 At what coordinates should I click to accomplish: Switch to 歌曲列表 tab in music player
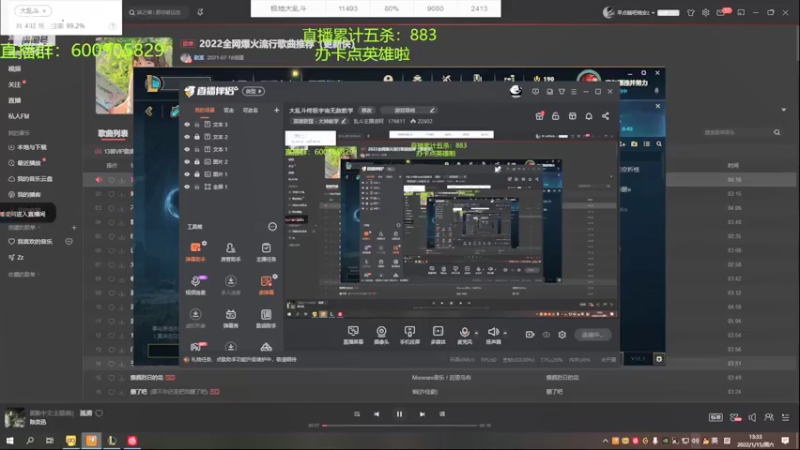coord(113,133)
